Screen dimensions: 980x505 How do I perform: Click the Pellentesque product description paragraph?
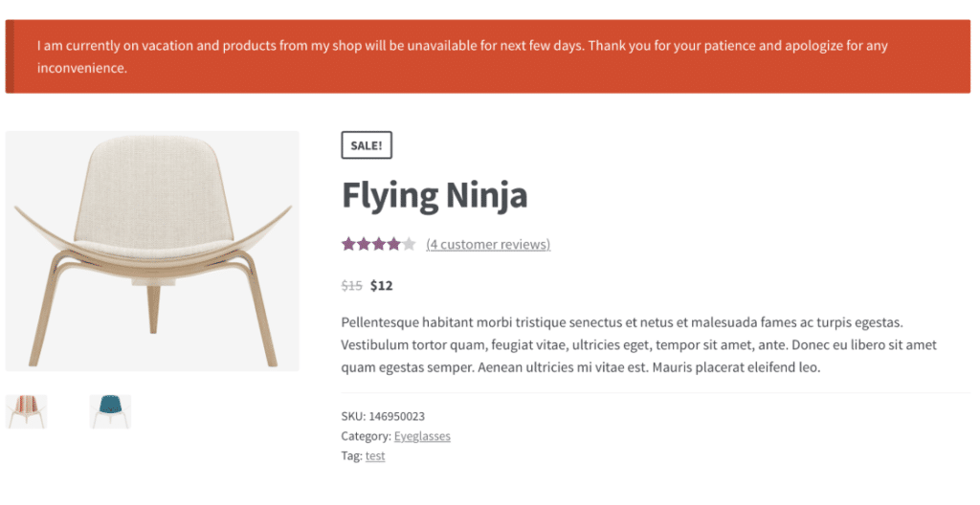pyautogui.click(x=638, y=344)
